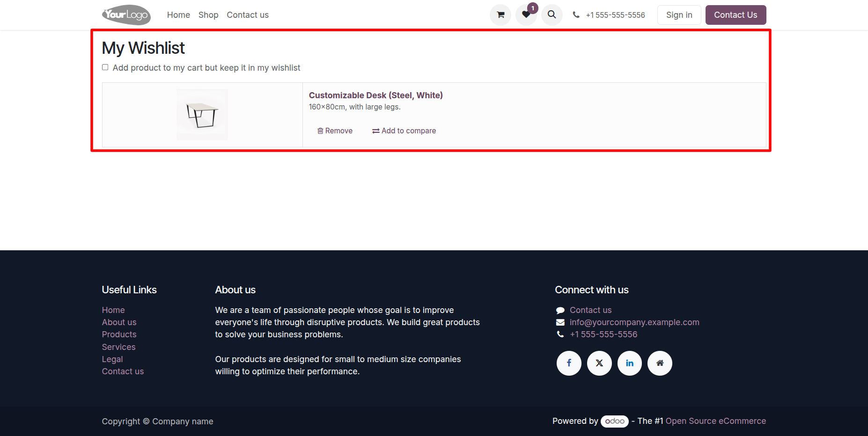The height and width of the screenshot is (436, 868).
Task: Open the LinkedIn social icon
Action: coord(630,363)
